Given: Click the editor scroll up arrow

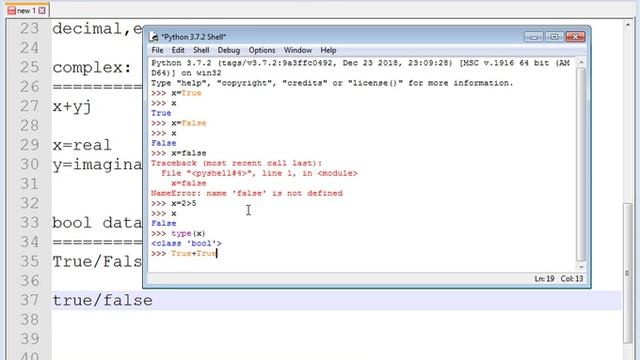Looking at the screenshot, I should point(628,25).
